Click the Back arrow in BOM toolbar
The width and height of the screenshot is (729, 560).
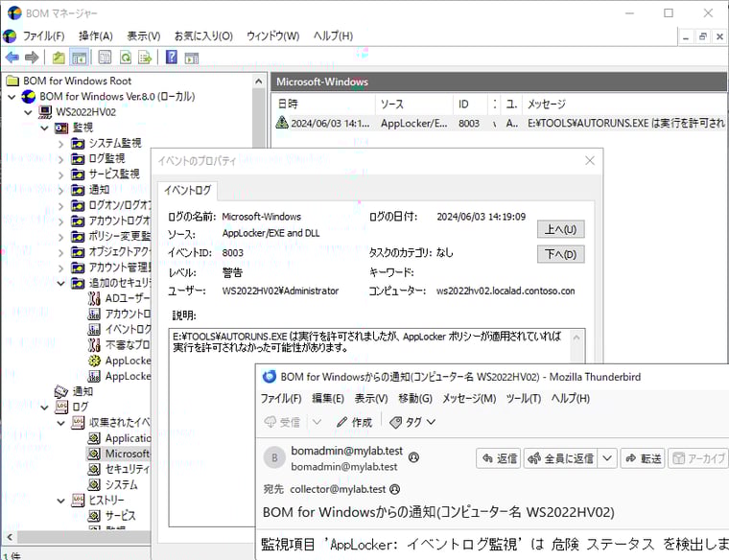click(12, 58)
